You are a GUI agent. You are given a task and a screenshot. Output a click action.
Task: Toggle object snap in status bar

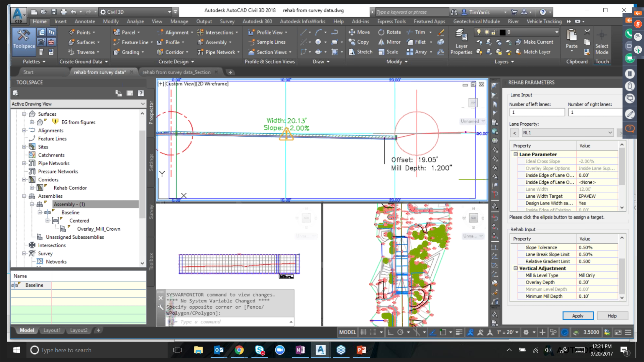pos(443,332)
